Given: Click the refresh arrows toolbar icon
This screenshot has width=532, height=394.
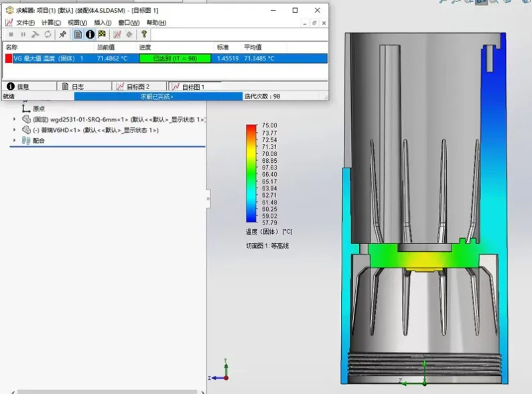Looking at the screenshot, I should coord(48,34).
